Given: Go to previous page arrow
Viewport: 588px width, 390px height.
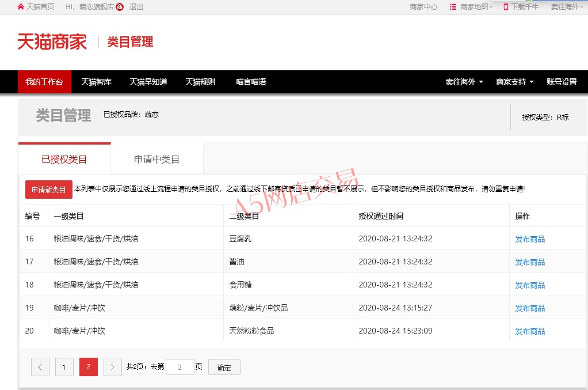Looking at the screenshot, I should pos(40,367).
